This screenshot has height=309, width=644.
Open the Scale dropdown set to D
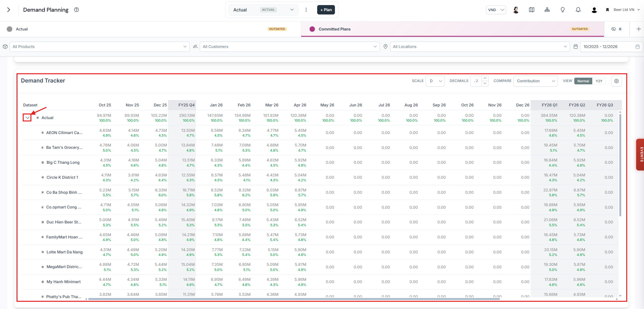[435, 81]
